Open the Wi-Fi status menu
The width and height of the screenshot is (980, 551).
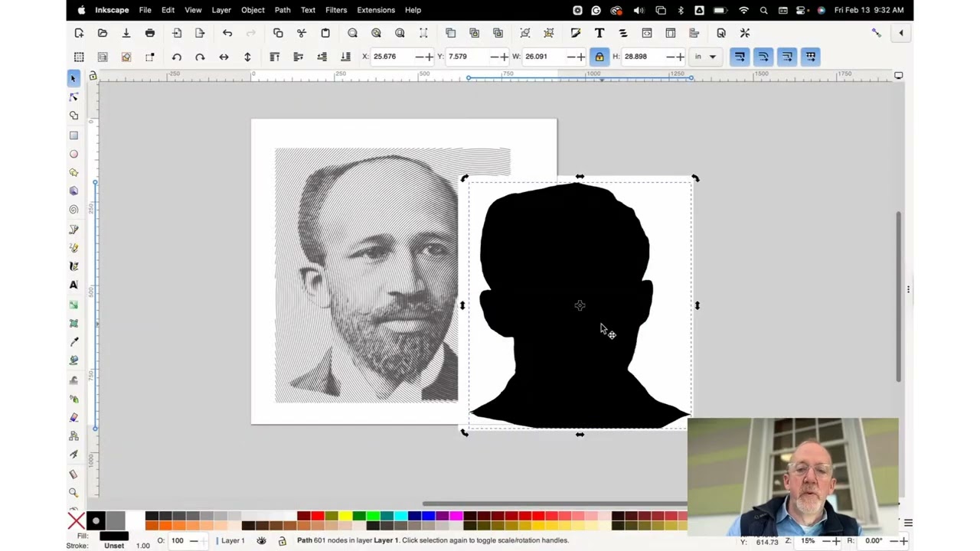pyautogui.click(x=743, y=10)
